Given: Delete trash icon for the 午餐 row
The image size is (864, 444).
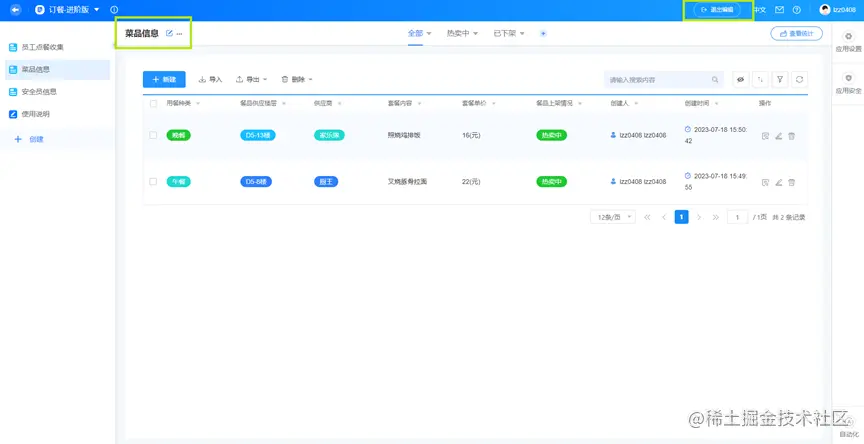Looking at the screenshot, I should (791, 182).
